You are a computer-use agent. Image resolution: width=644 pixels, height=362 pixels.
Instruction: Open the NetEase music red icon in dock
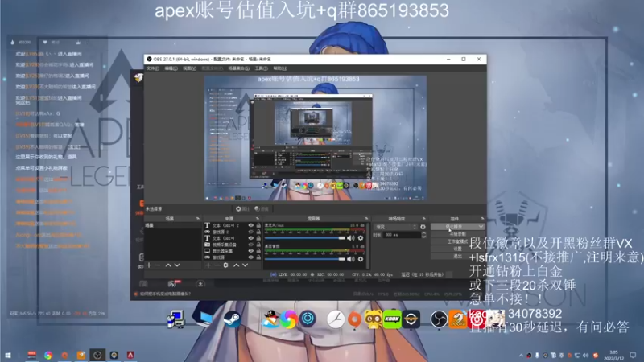click(477, 319)
